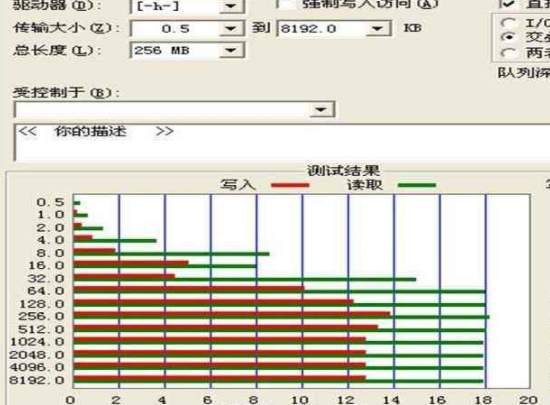Select the I/O radio button
Image resolution: width=550 pixels, height=405 pixels.
(x=508, y=23)
